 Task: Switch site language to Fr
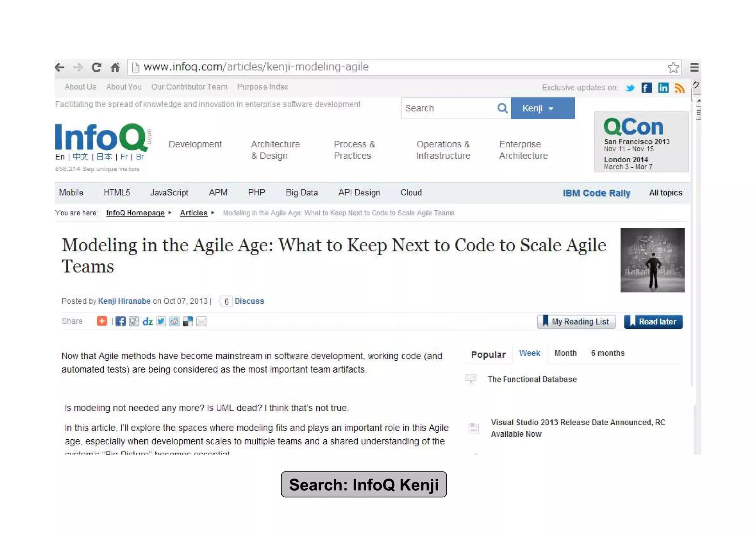click(124, 157)
